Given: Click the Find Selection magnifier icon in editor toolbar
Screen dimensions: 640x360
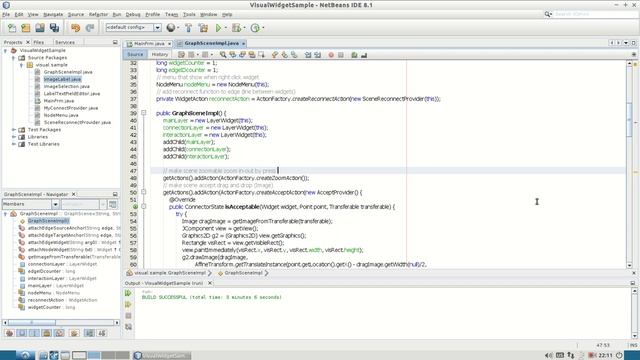Looking at the screenshot, I should coord(223,54).
